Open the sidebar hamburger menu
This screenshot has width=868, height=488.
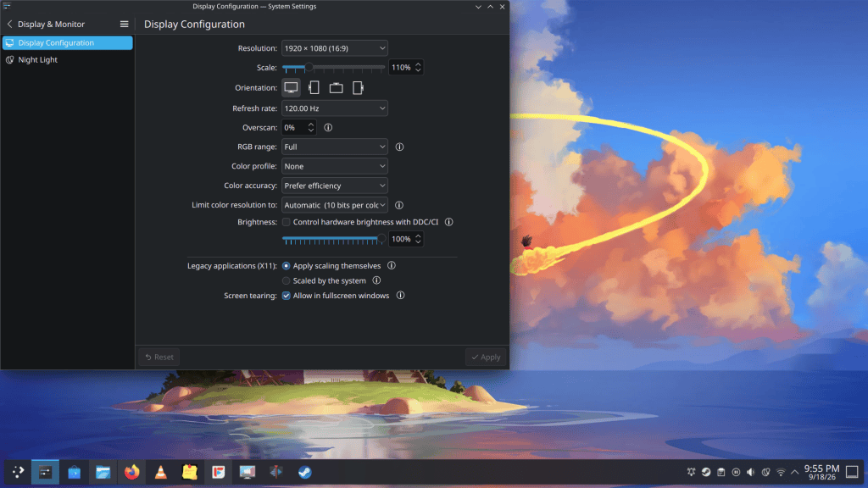point(124,24)
